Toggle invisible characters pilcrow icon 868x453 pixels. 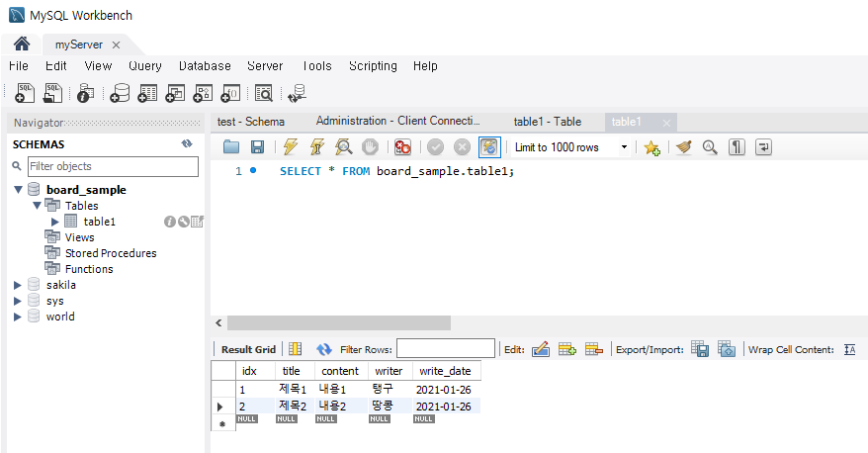click(737, 146)
